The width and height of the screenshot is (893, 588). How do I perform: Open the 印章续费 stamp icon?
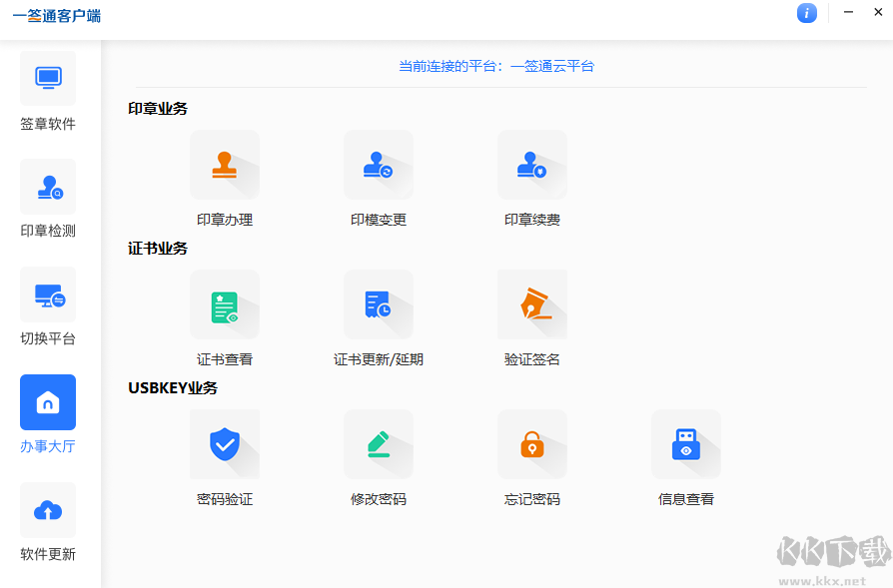532,165
